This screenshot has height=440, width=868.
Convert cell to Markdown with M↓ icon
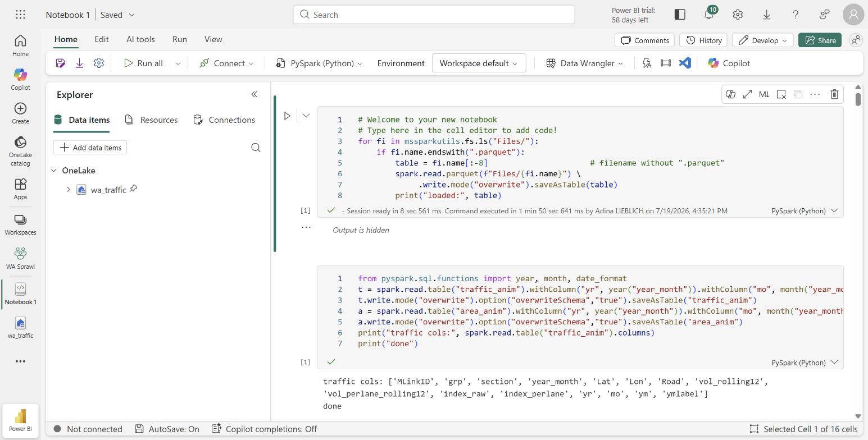pos(764,94)
